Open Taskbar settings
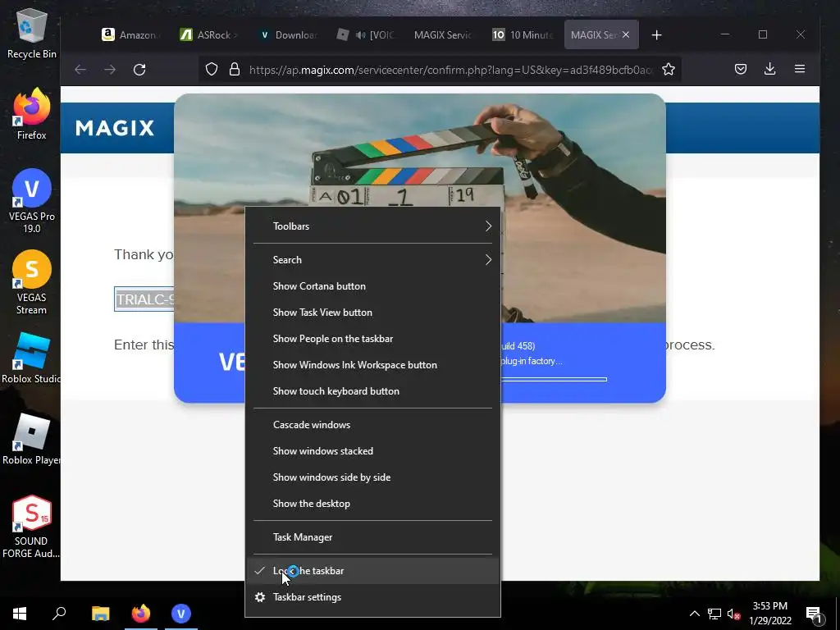 point(373,597)
